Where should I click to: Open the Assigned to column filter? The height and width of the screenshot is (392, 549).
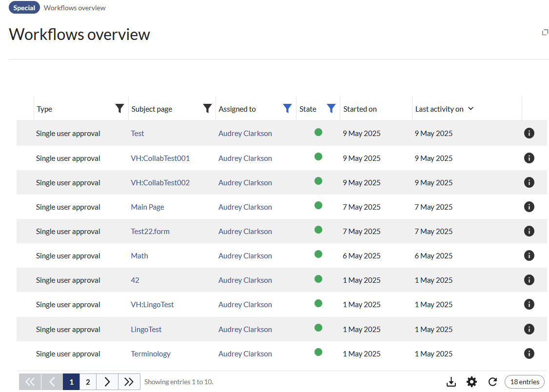288,109
